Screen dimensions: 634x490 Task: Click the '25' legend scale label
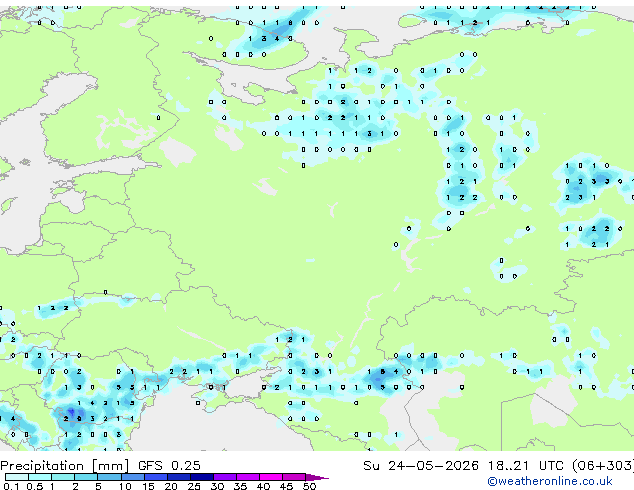(194, 486)
